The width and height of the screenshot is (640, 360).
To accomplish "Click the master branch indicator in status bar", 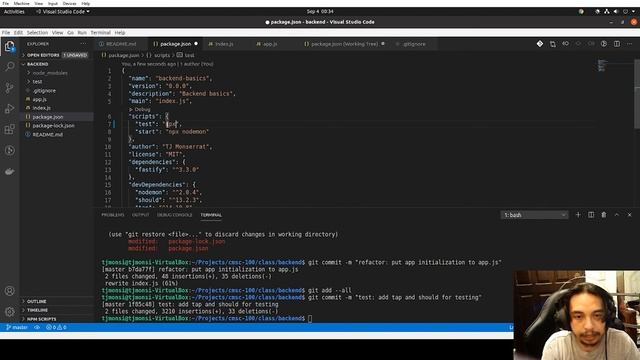I will (17, 327).
